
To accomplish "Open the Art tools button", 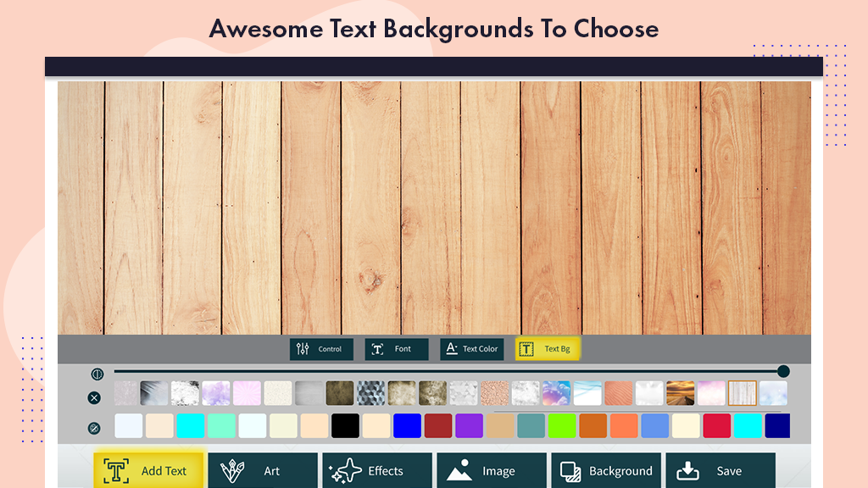I will tap(263, 471).
